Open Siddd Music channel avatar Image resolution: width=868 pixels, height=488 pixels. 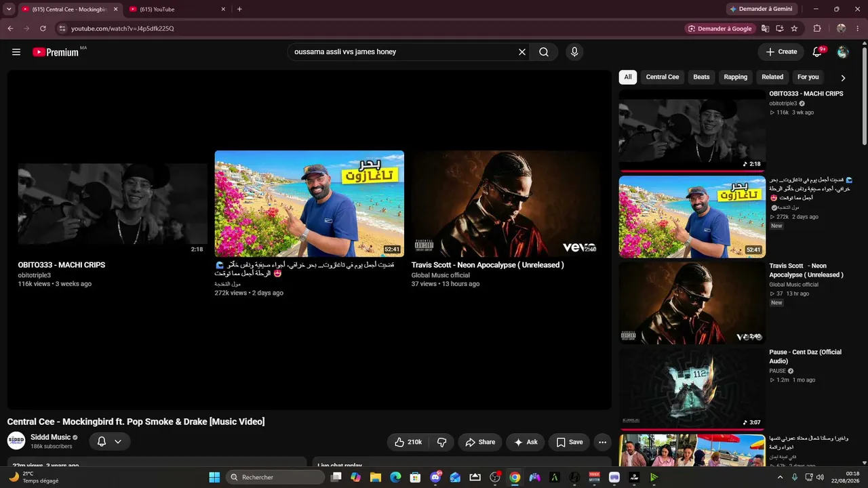coord(16,441)
